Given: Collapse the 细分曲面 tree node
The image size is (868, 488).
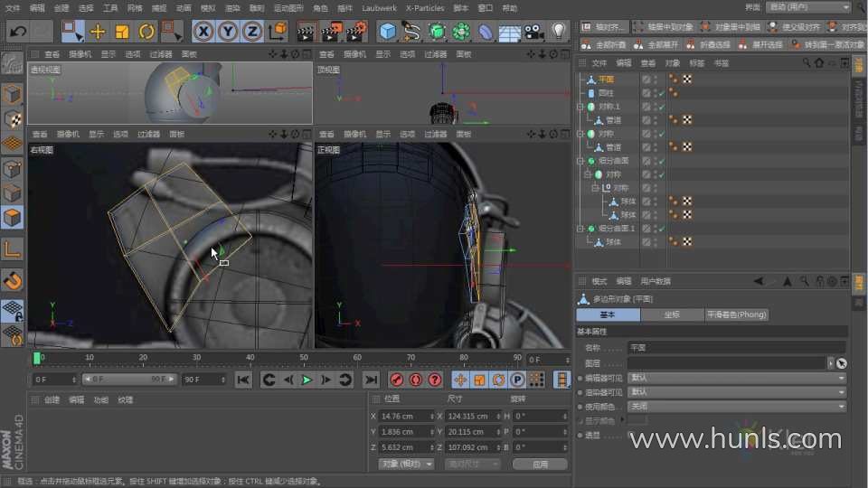Looking at the screenshot, I should tap(580, 161).
